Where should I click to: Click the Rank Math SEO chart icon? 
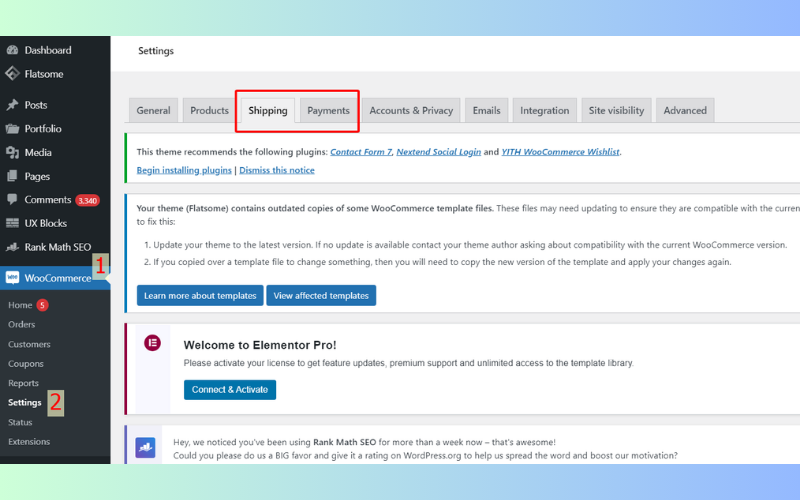click(x=12, y=247)
